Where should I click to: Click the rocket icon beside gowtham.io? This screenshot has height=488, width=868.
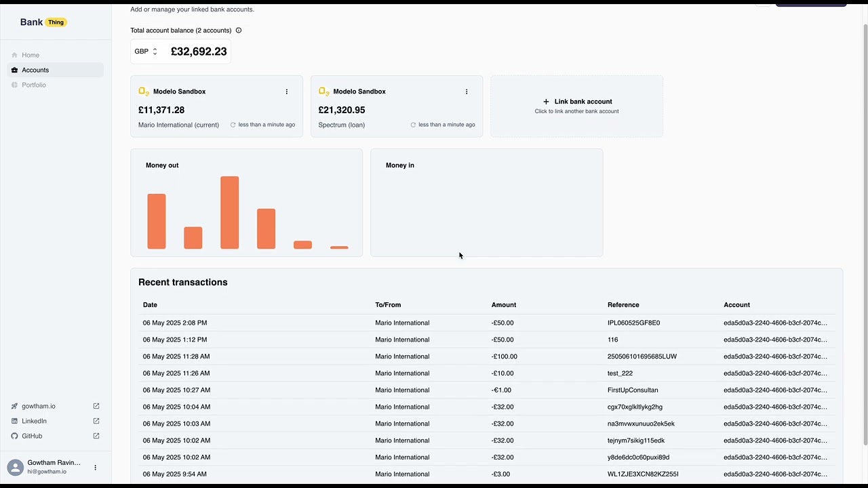[x=14, y=406]
